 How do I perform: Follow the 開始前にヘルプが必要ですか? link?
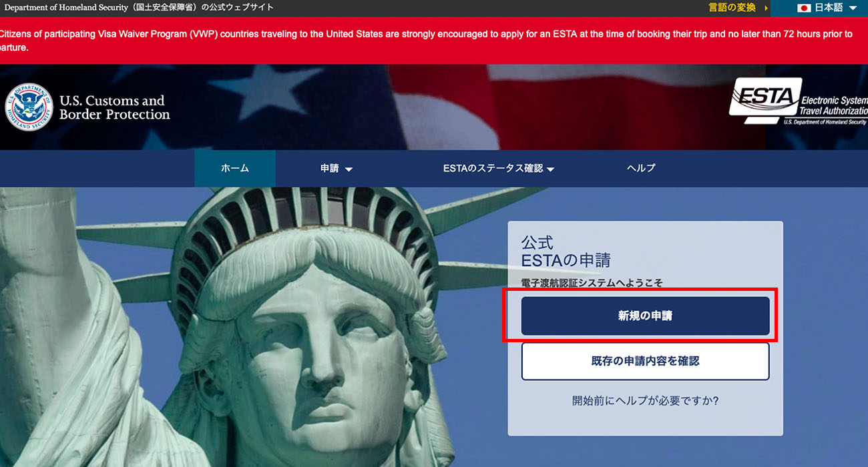(x=645, y=401)
